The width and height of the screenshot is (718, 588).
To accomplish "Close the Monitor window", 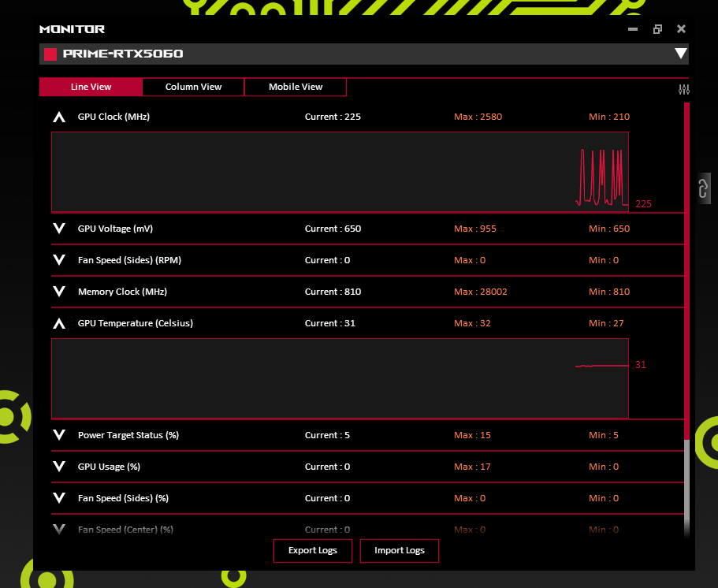I will pyautogui.click(x=682, y=29).
